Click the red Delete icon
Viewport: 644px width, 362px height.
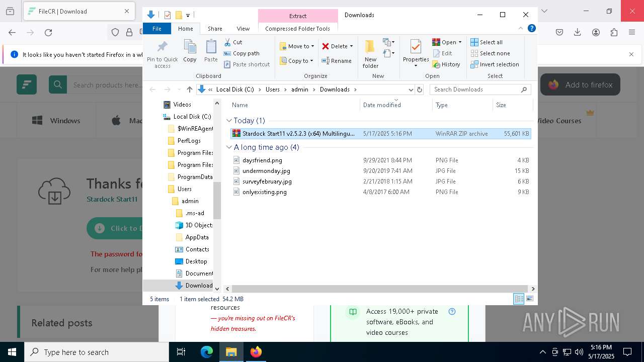tap(326, 46)
